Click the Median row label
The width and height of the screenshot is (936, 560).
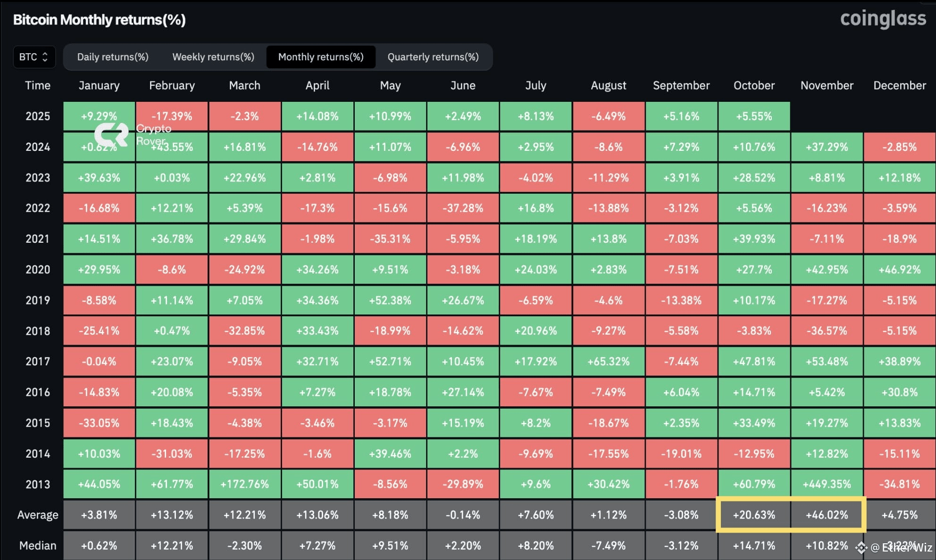pyautogui.click(x=38, y=545)
